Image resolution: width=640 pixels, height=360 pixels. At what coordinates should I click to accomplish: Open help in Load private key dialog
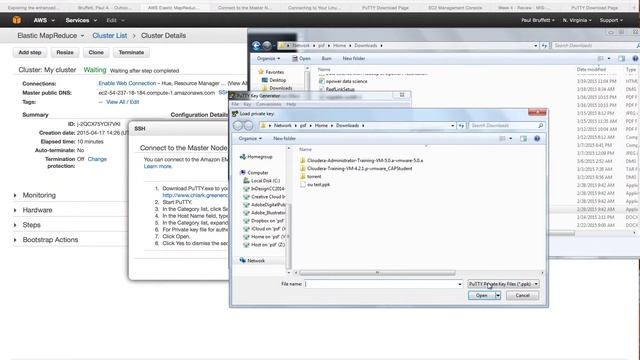[537, 139]
